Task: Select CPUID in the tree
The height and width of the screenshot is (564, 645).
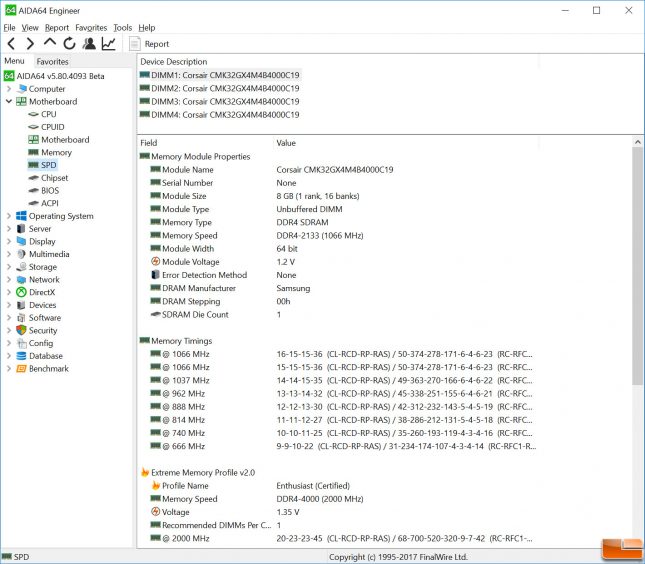Action: [x=46, y=127]
